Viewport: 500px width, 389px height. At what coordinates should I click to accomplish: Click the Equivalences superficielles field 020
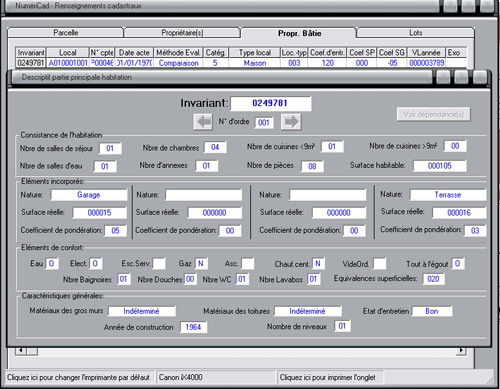pyautogui.click(x=433, y=279)
